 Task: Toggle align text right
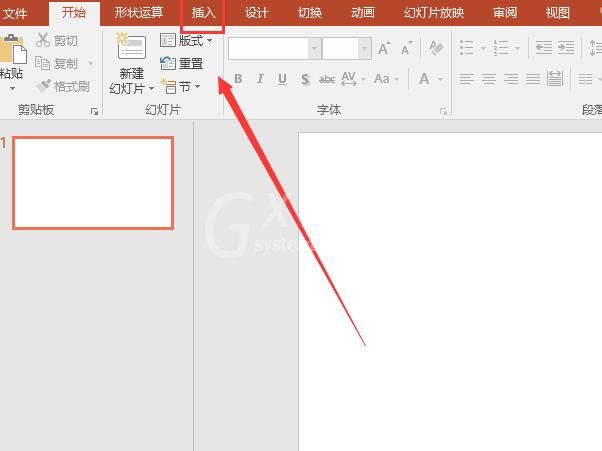(x=511, y=79)
